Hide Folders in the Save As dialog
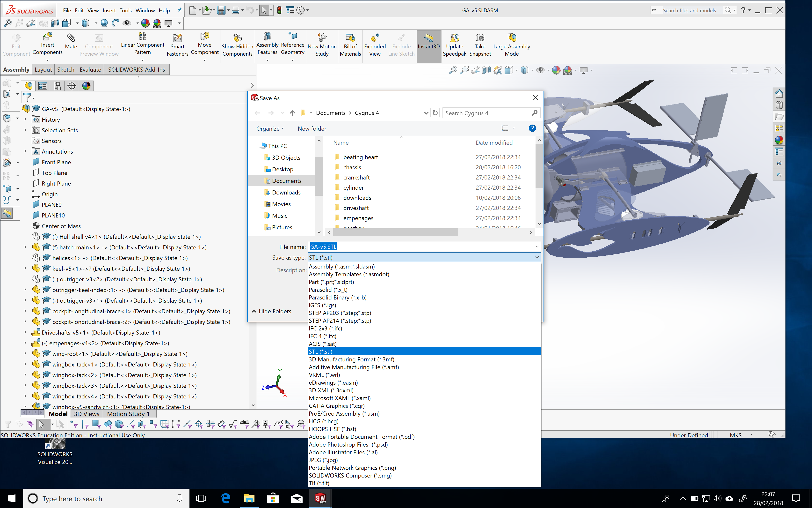The width and height of the screenshot is (812, 508). coord(271,311)
